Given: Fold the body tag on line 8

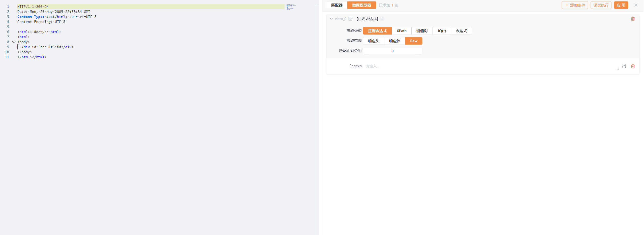Looking at the screenshot, I should (x=14, y=42).
